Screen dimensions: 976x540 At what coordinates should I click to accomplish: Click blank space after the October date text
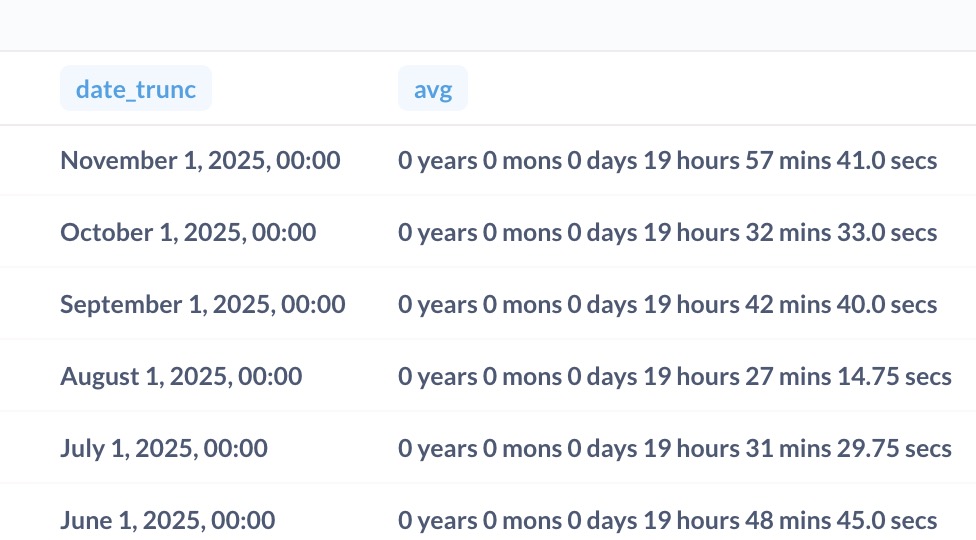point(355,232)
